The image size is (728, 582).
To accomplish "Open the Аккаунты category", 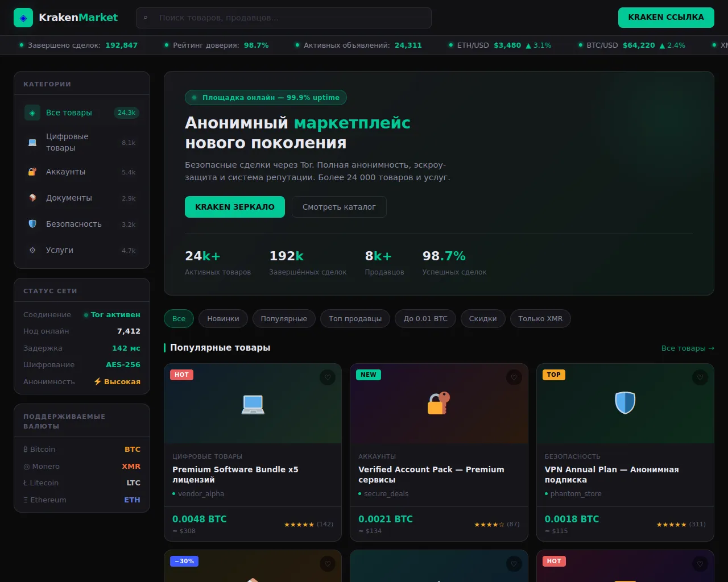I will pyautogui.click(x=82, y=172).
